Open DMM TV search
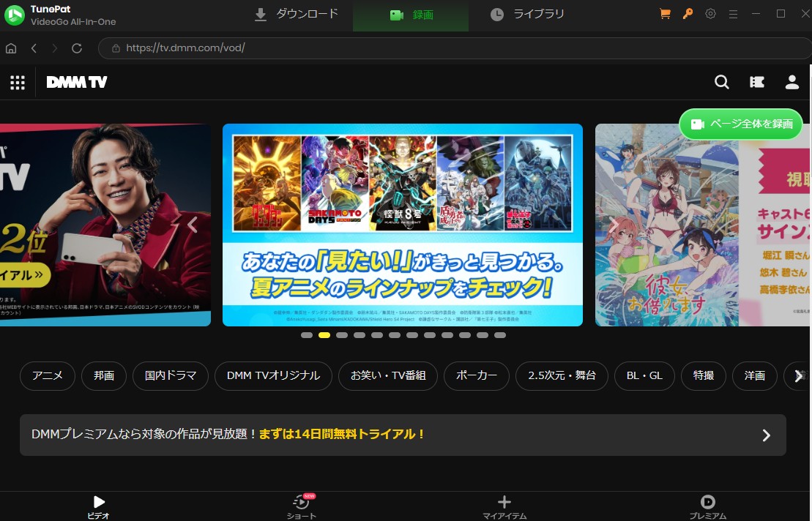The height and width of the screenshot is (521, 812). click(x=721, y=82)
